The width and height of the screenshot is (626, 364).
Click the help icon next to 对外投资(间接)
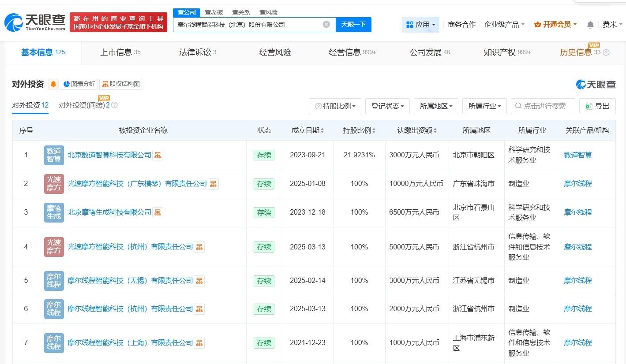[x=113, y=105]
